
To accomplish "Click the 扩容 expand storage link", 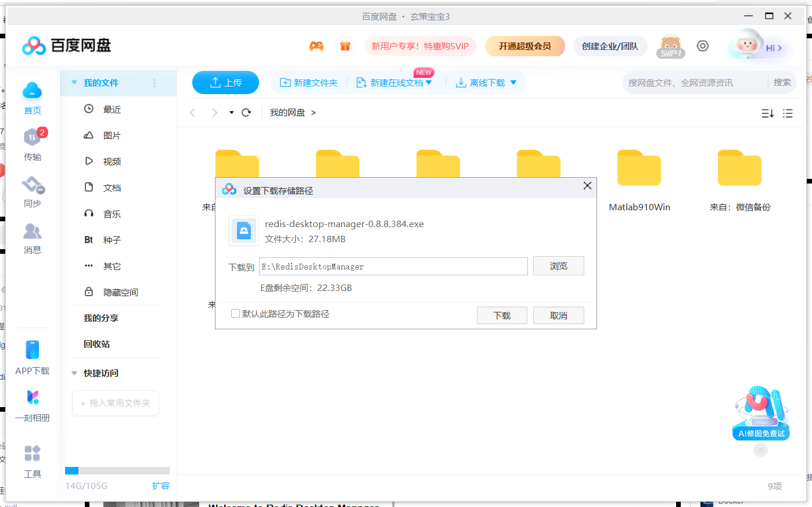I will tap(161, 486).
